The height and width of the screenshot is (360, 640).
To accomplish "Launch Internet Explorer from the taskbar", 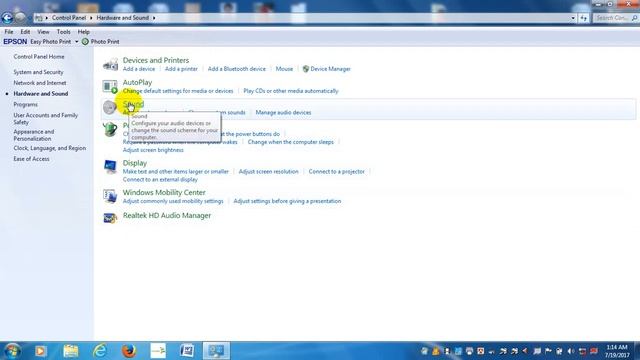I will point(100,351).
